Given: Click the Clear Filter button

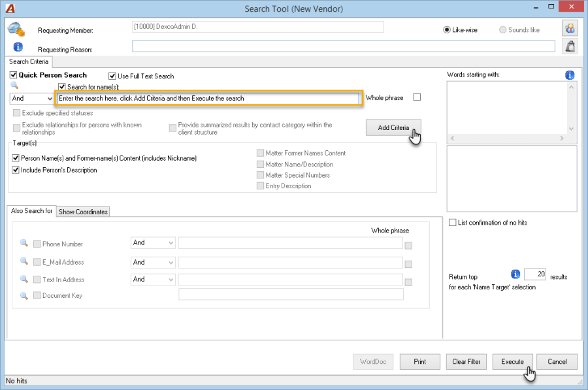Looking at the screenshot, I should coord(466,361).
